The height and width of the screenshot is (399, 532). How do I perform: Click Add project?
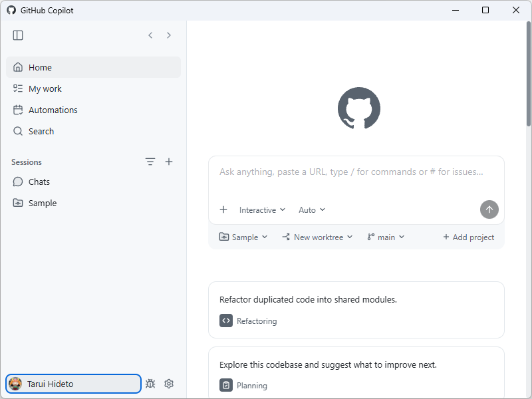tap(469, 237)
